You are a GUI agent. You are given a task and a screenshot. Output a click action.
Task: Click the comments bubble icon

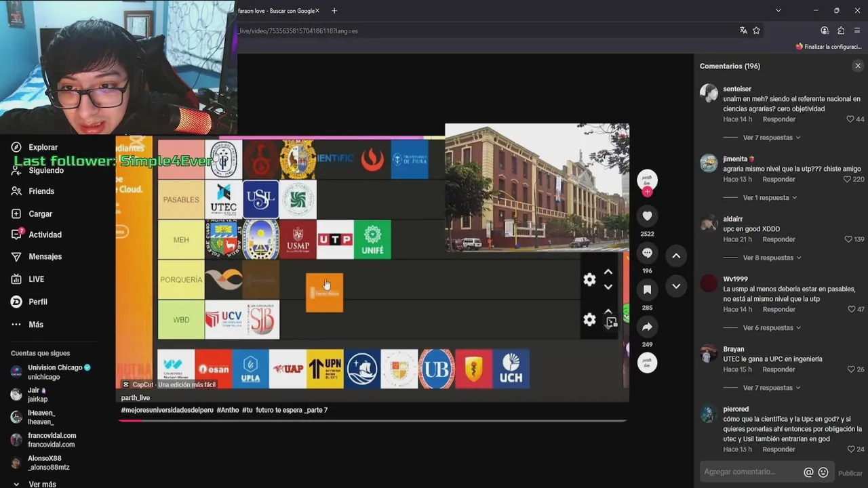pos(647,253)
